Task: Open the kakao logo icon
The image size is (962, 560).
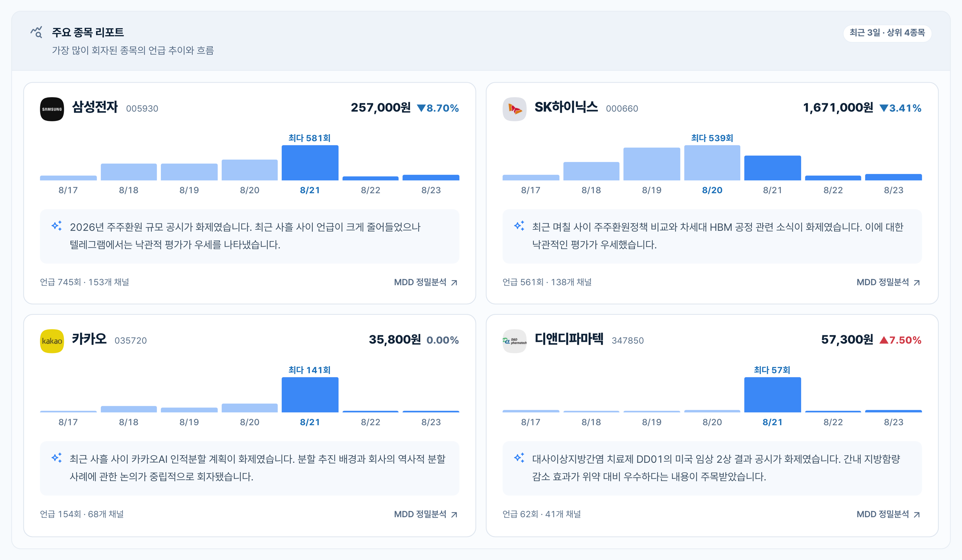Action: click(x=52, y=341)
